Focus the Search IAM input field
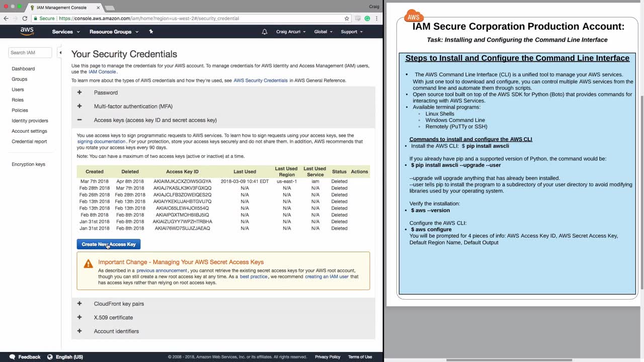 pyautogui.click(x=30, y=52)
